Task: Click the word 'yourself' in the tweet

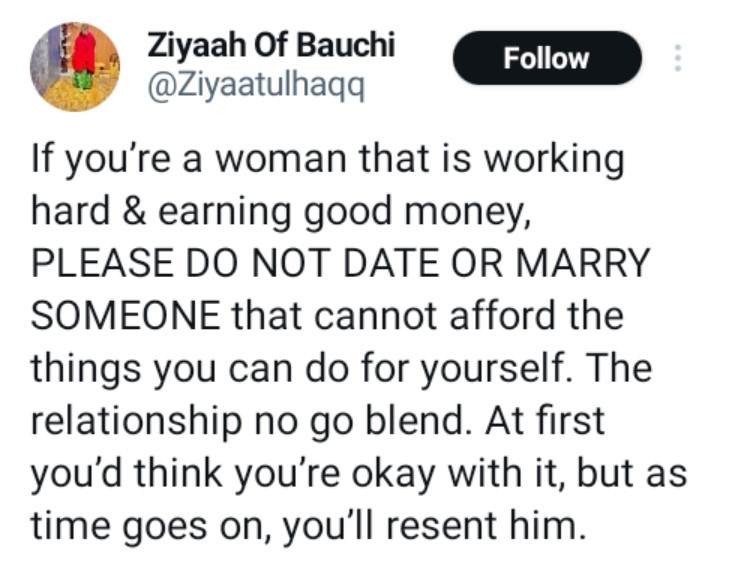Action: pyautogui.click(x=493, y=368)
